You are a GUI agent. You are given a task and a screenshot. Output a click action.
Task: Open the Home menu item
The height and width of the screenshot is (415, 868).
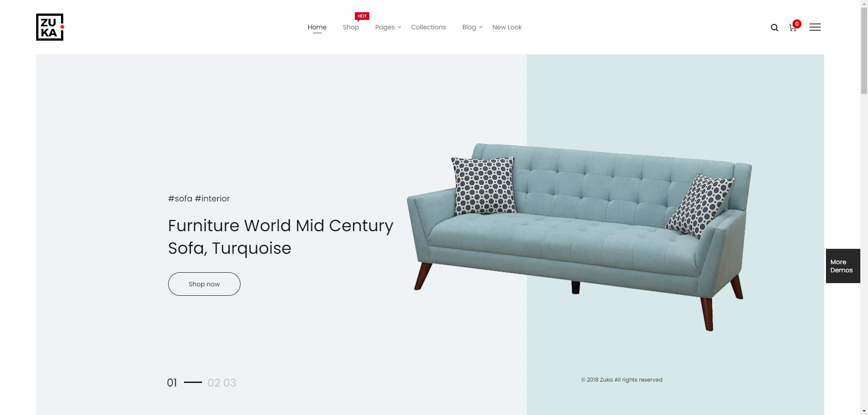click(x=317, y=27)
